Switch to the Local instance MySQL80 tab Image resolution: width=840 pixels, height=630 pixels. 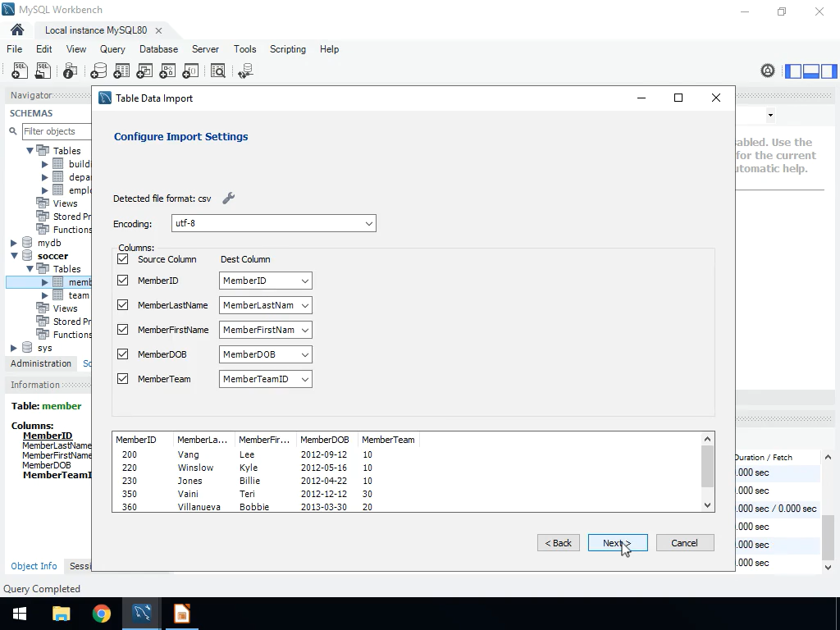(x=96, y=30)
